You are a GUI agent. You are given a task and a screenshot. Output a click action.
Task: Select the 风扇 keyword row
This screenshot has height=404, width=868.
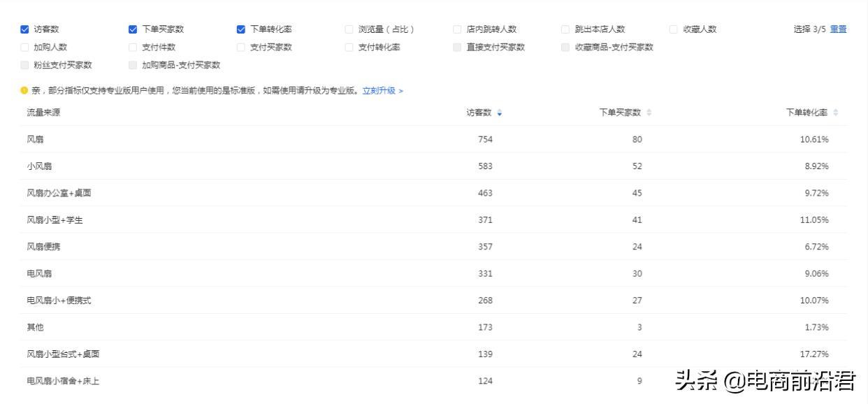pos(35,140)
